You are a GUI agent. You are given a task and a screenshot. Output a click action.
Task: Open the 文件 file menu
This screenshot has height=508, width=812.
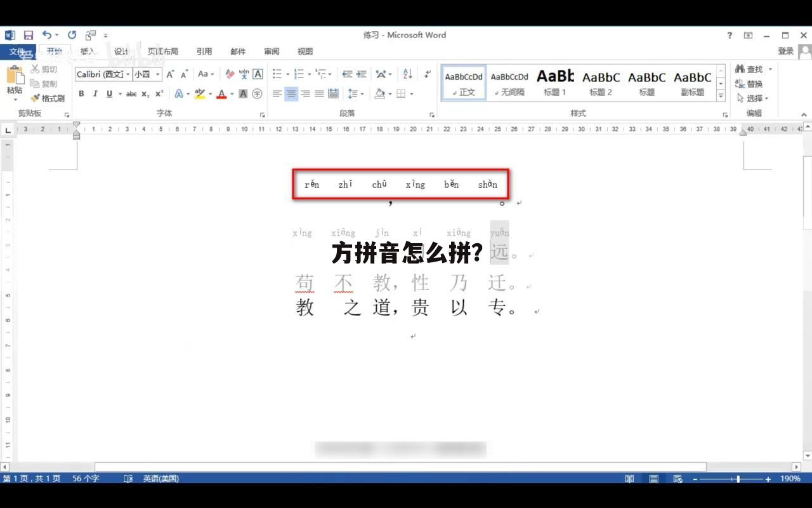17,52
